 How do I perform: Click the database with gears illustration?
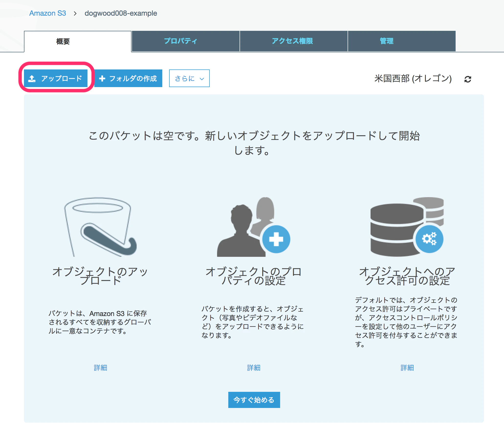(407, 227)
